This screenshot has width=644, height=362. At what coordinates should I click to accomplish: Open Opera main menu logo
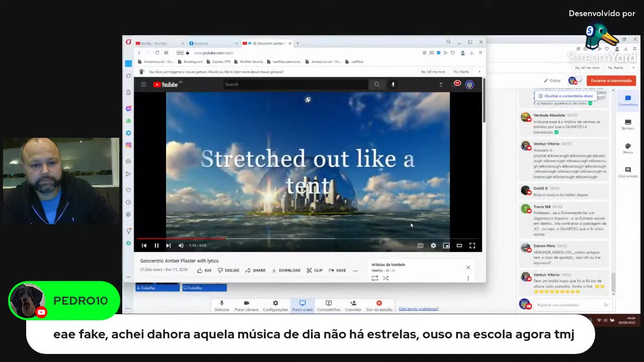pyautogui.click(x=129, y=43)
